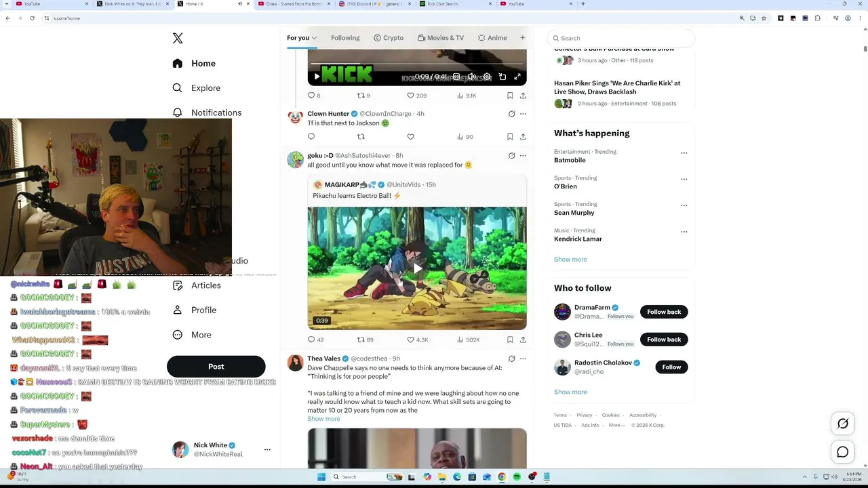Viewport: 868px width, 488px height.
Task: Show more accounts under Who to follow
Action: point(570,392)
